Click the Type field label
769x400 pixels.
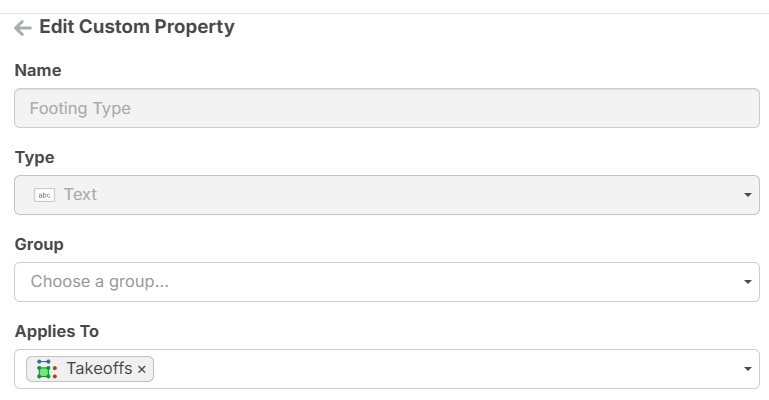point(34,157)
